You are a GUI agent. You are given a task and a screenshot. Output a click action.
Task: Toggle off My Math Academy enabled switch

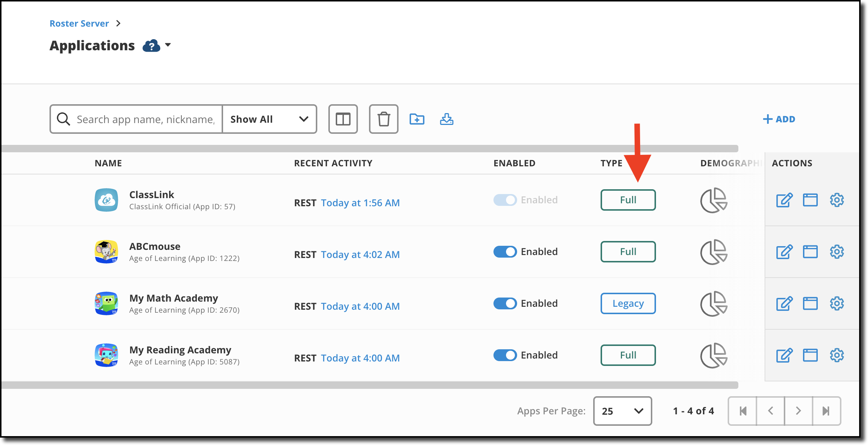pyautogui.click(x=505, y=303)
